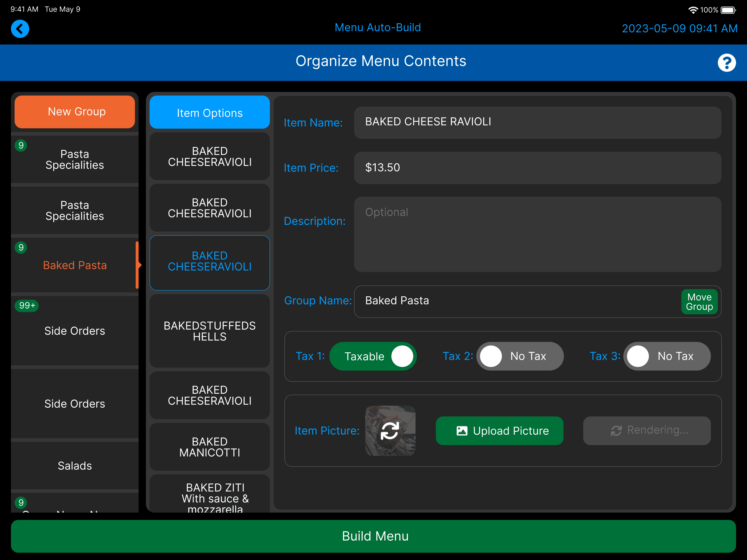747x560 pixels.
Task: Click the battery indicator icon
Action: point(728,10)
